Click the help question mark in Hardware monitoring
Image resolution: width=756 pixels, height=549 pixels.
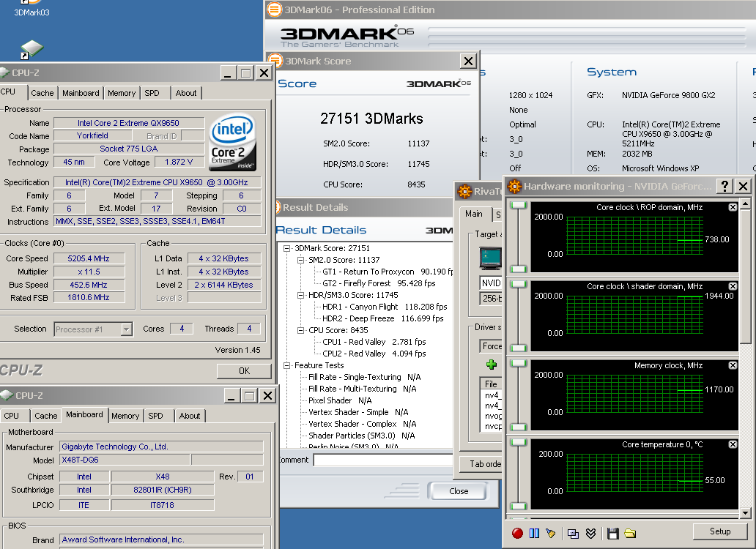[724, 186]
